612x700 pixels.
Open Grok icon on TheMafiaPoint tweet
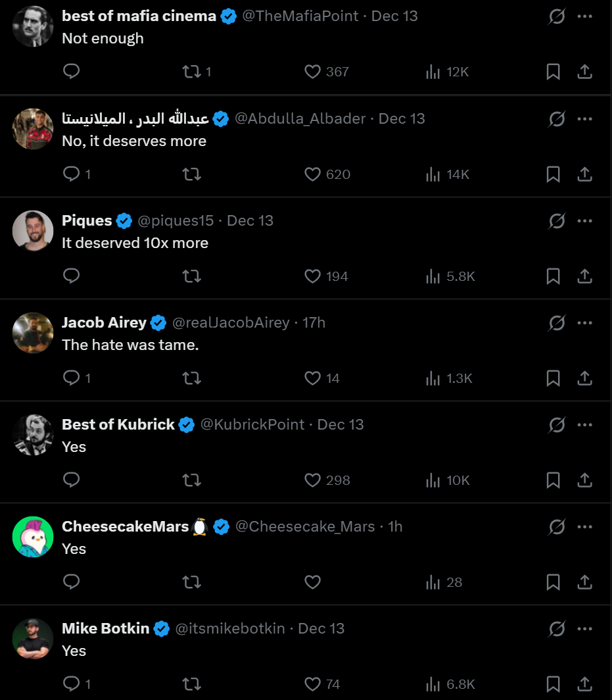tap(557, 16)
